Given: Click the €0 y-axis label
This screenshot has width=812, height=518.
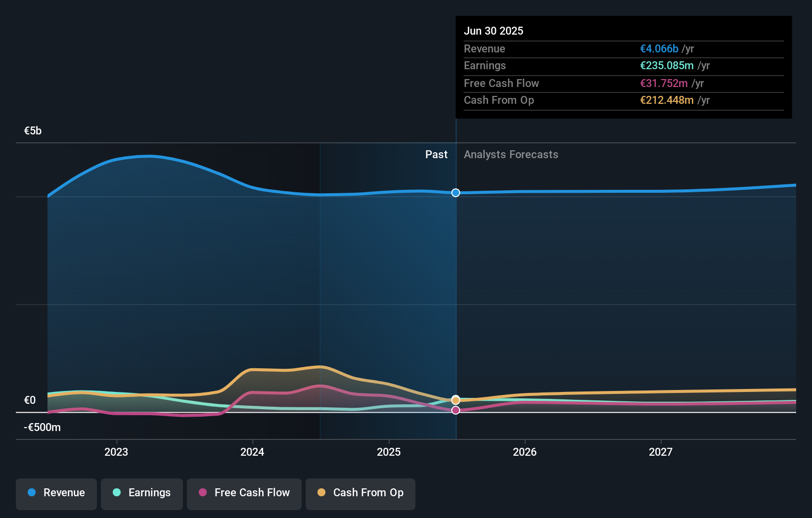Looking at the screenshot, I should tap(30, 400).
